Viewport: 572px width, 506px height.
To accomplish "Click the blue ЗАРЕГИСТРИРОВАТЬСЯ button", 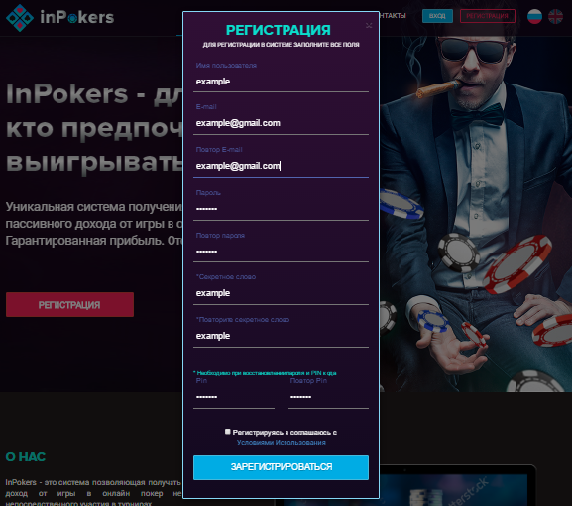I will 281,467.
